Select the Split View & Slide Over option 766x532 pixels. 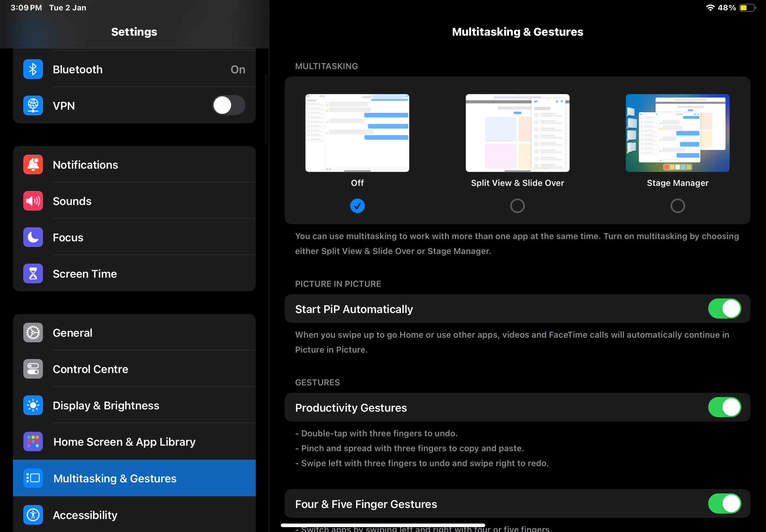517,206
